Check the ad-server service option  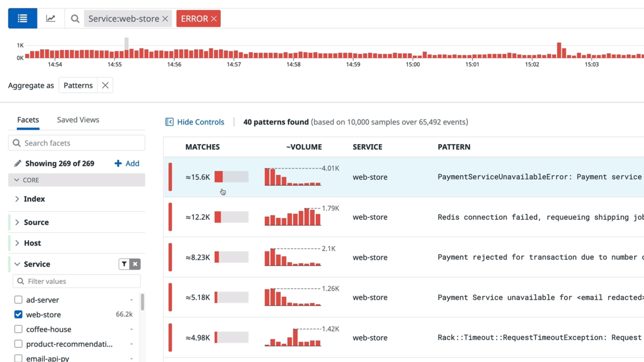[18, 300]
